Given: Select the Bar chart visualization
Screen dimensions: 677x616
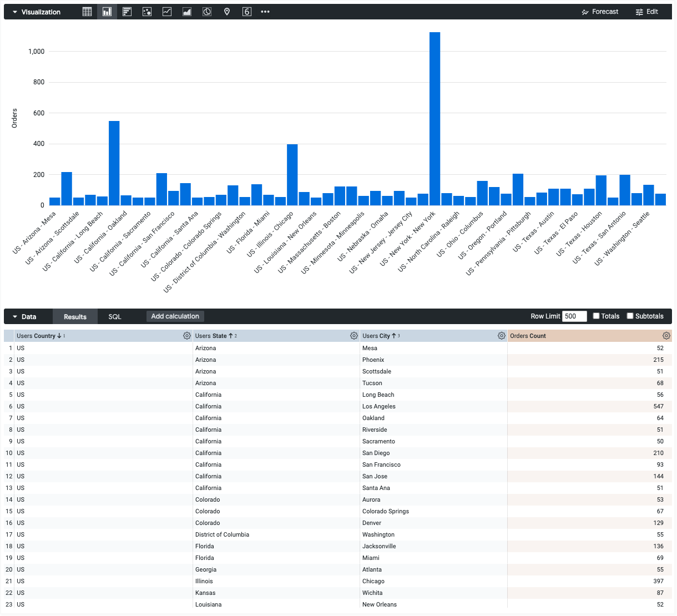Looking at the screenshot, I should tap(107, 11).
